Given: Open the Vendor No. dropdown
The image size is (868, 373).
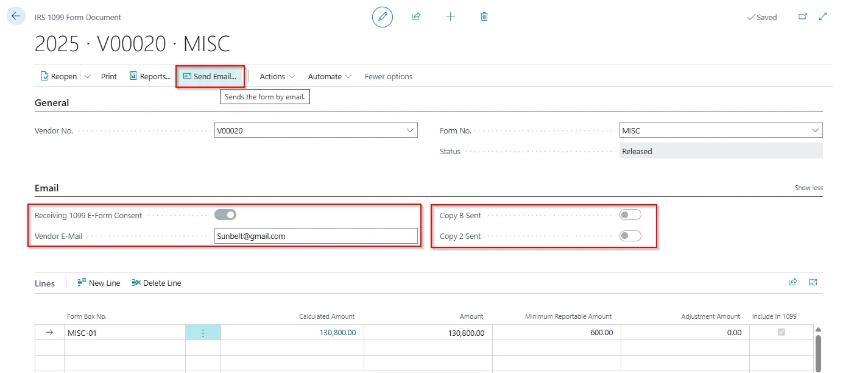Looking at the screenshot, I should pyautogui.click(x=410, y=130).
